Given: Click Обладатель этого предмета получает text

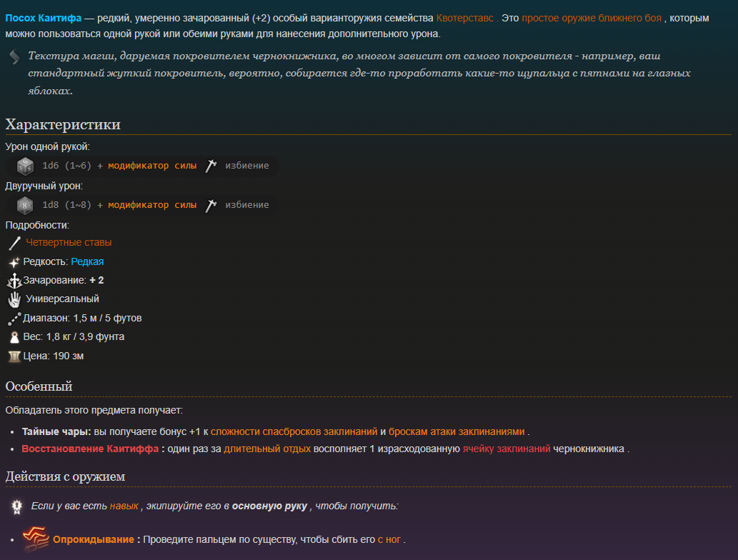Looking at the screenshot, I should 94,410.
